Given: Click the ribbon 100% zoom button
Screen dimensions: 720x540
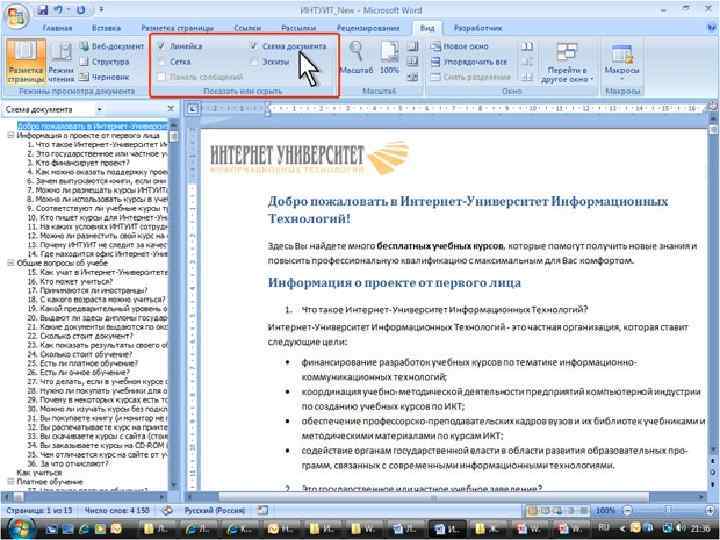Looking at the screenshot, I should click(x=389, y=57).
